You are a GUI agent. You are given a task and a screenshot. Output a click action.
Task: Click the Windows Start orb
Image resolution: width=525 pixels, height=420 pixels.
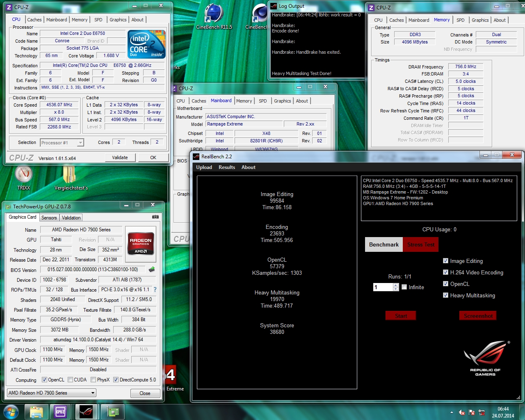11,412
